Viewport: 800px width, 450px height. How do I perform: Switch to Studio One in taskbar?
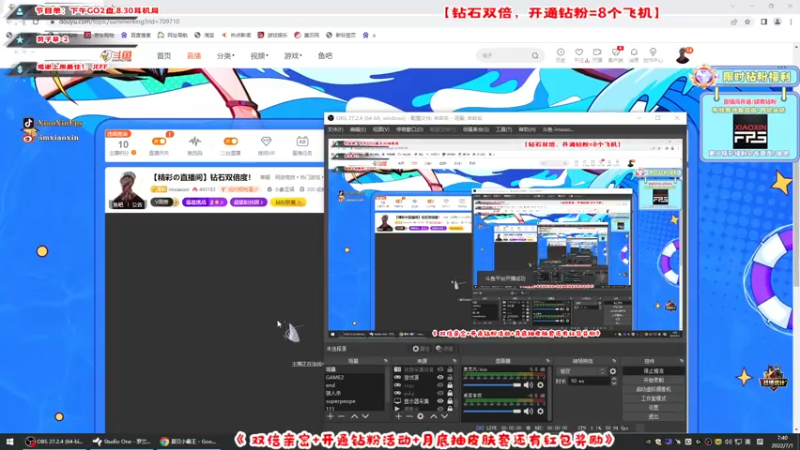coord(121,442)
